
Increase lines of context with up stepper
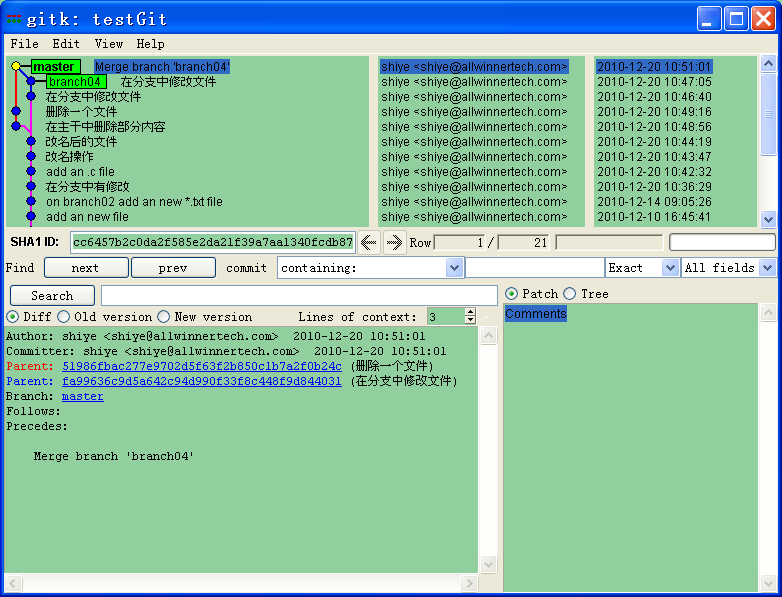click(470, 312)
